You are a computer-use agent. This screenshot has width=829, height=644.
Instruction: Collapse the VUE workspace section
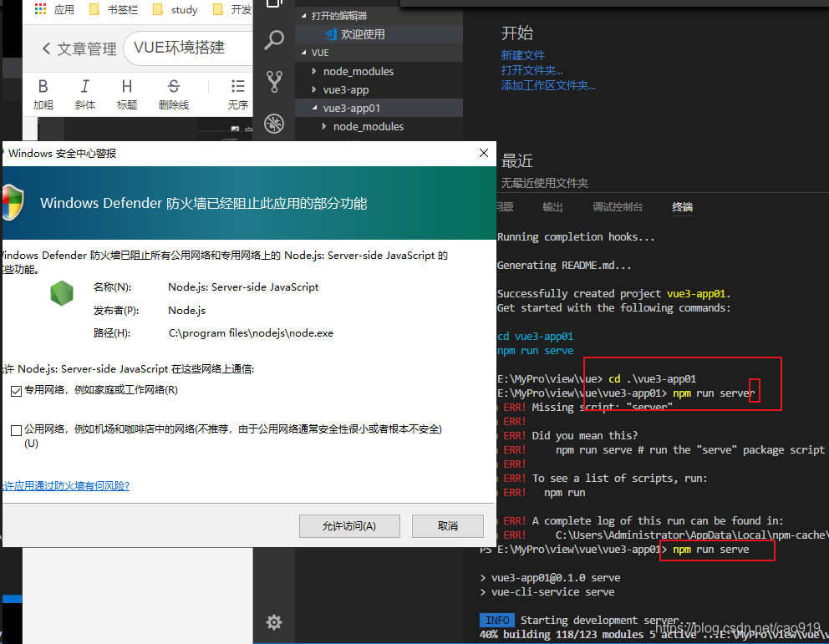pyautogui.click(x=303, y=53)
